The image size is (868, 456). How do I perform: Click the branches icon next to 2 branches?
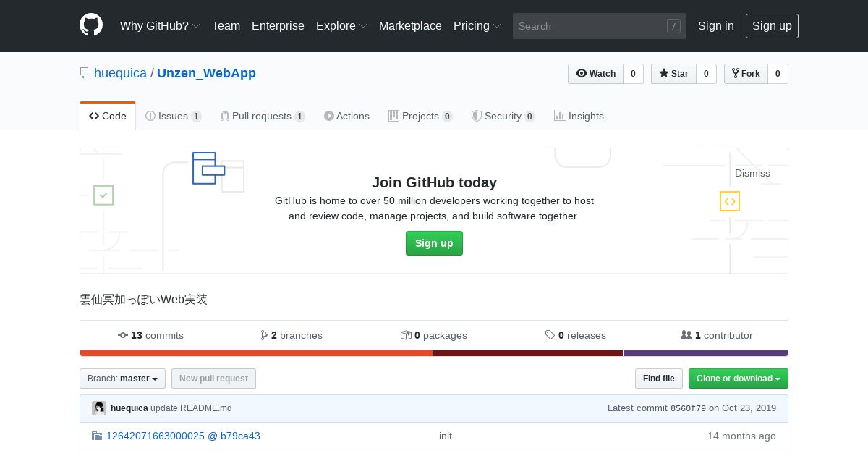click(265, 335)
